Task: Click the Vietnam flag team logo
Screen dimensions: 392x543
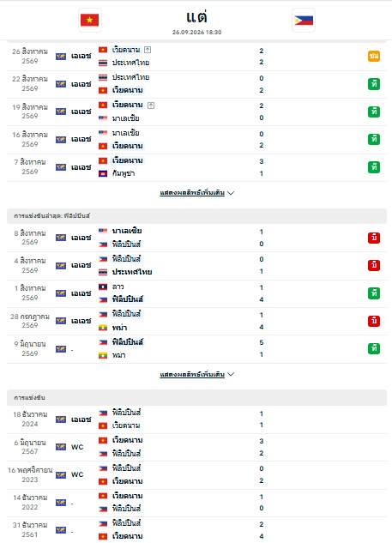Action: 90,20
